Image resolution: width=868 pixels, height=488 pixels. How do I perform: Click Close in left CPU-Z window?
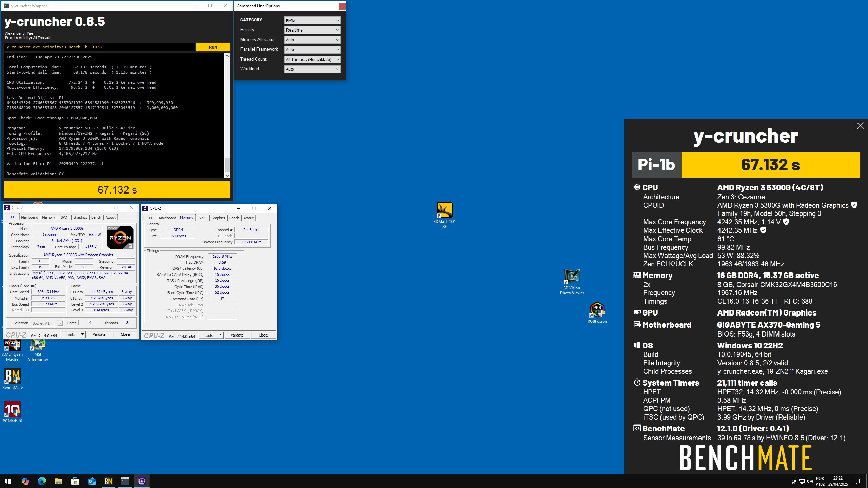click(125, 335)
